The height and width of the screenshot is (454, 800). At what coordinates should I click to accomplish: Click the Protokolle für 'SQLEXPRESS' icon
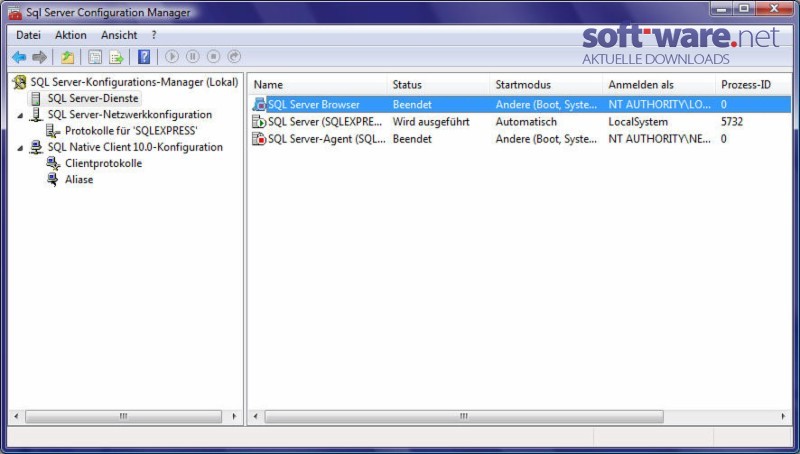(x=53, y=131)
